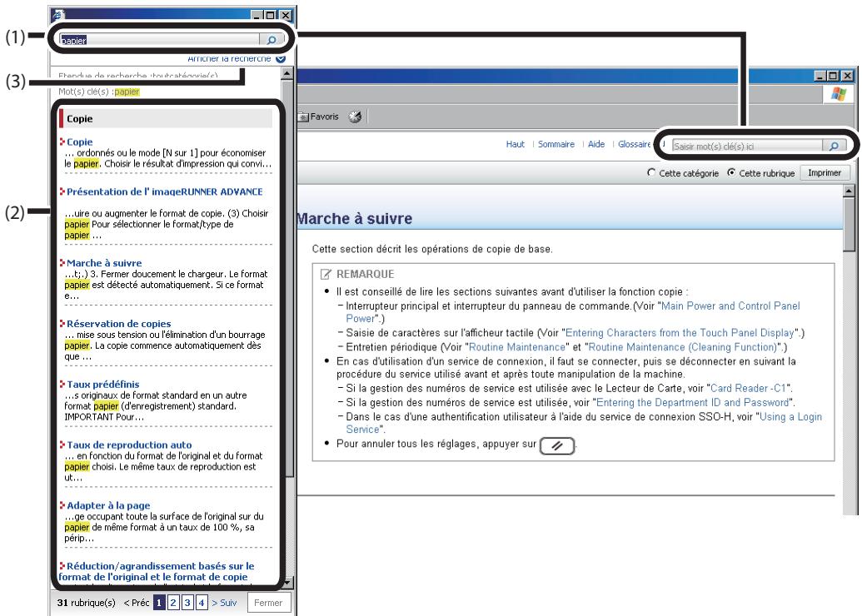Maximize the main help window

coord(833,76)
